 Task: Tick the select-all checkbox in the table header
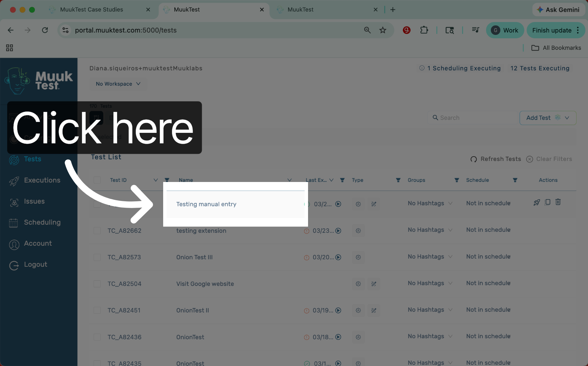pyautogui.click(x=97, y=180)
